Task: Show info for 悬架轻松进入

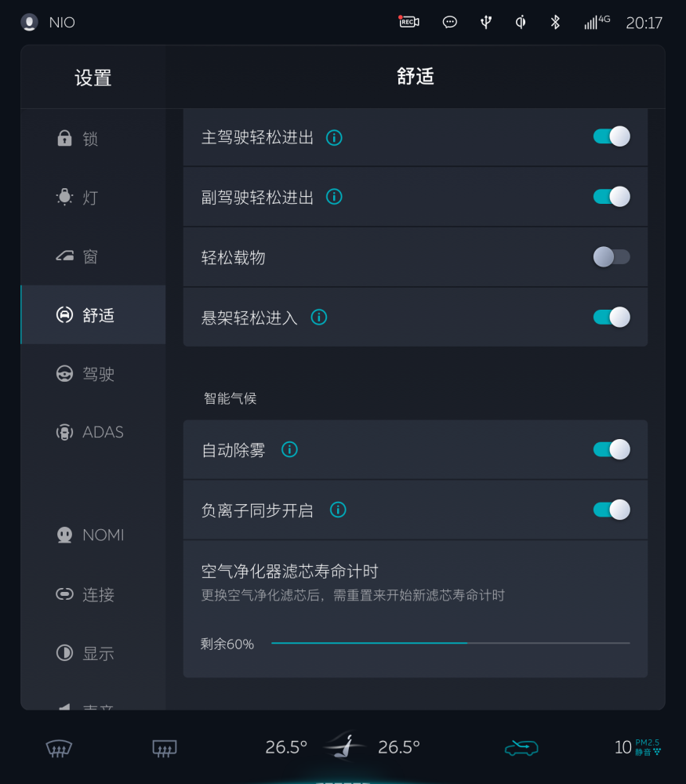Action: (318, 318)
